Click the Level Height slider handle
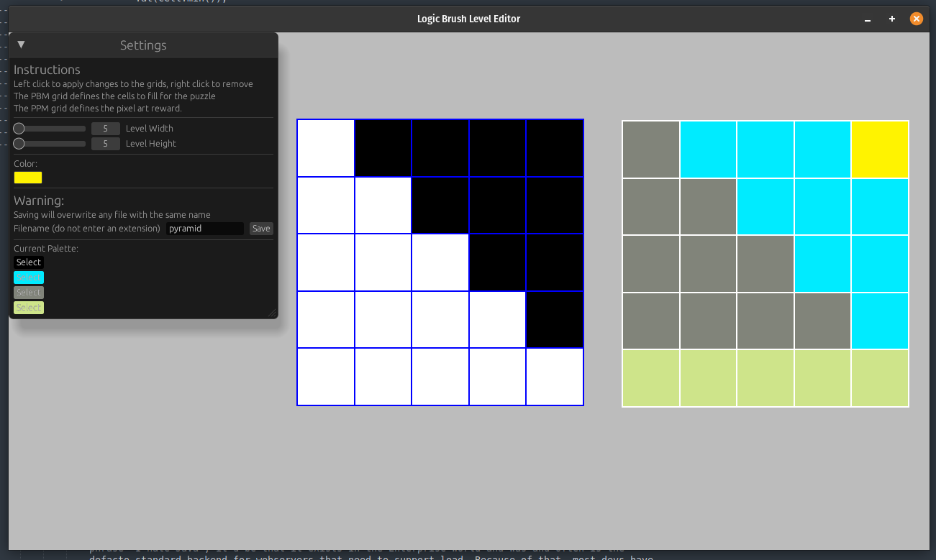 (19, 144)
